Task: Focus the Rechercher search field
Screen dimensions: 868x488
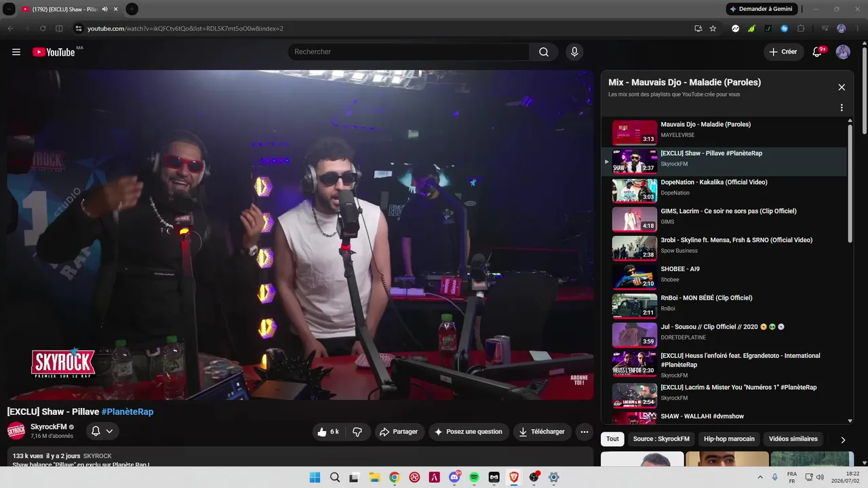Action: (x=408, y=52)
